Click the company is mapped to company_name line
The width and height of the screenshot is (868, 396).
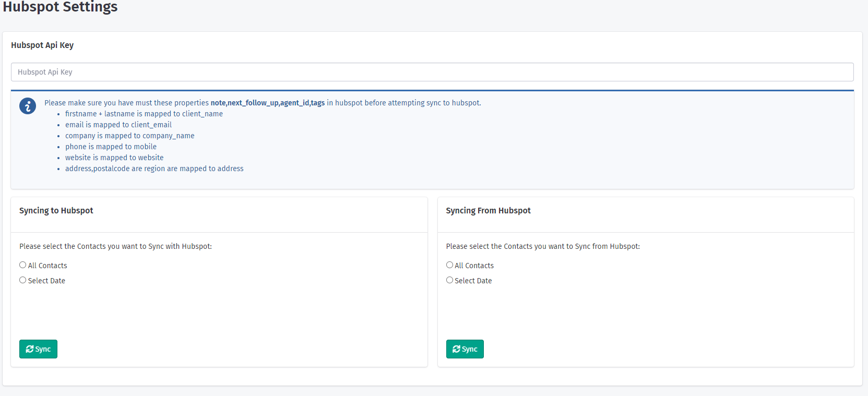pos(129,136)
